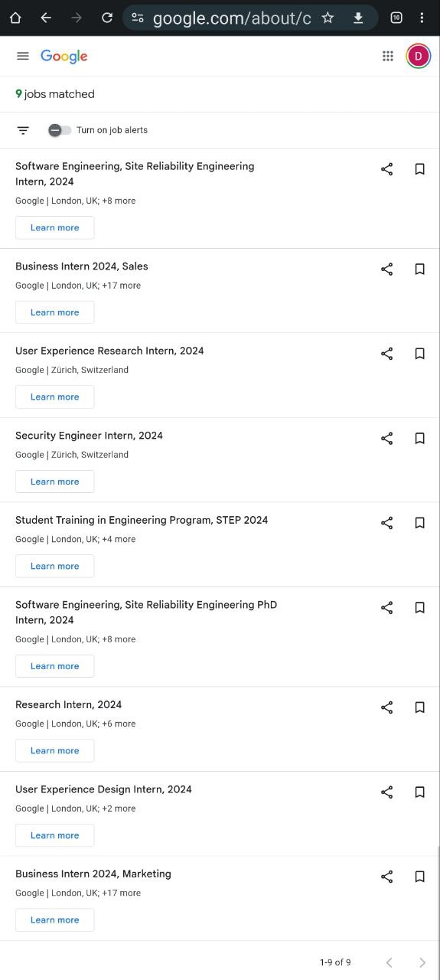
Task: Save the Security Engineer Intern job
Action: (420, 439)
